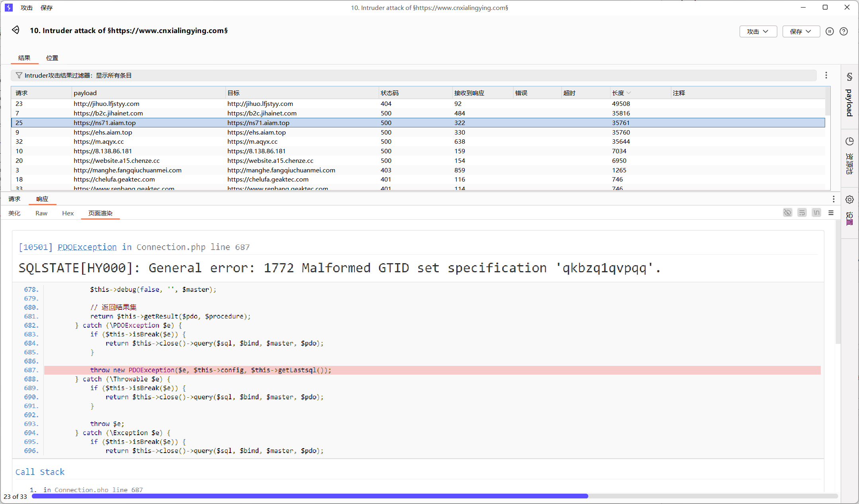Pause the attack with the pause icon
Image resolution: width=859 pixels, height=504 pixels.
coord(830,31)
